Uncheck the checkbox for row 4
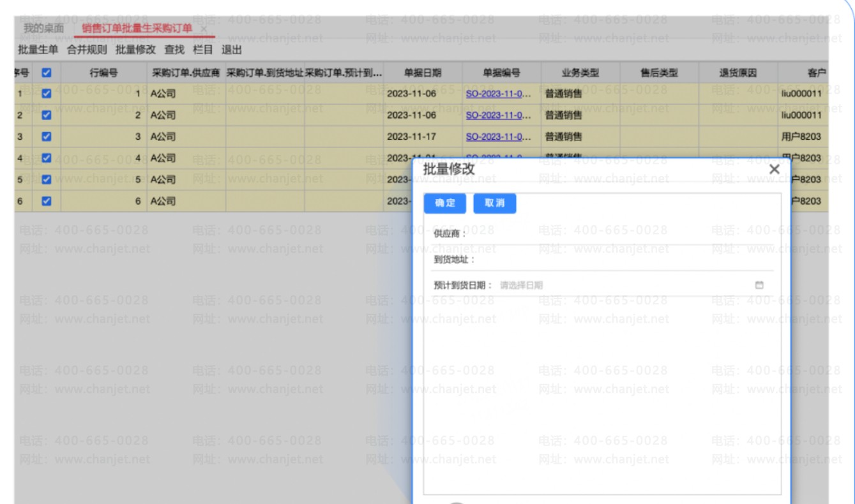Image resolution: width=855 pixels, height=504 pixels. click(x=45, y=158)
